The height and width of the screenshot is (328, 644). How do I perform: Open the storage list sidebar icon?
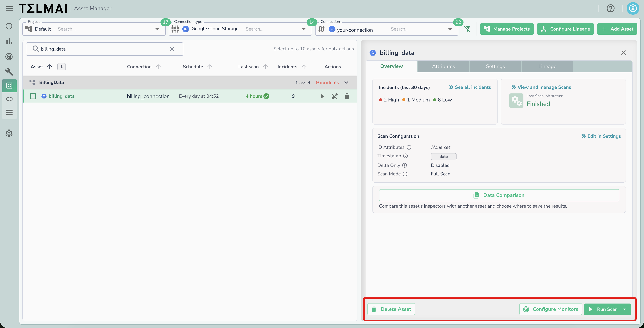[x=9, y=113]
